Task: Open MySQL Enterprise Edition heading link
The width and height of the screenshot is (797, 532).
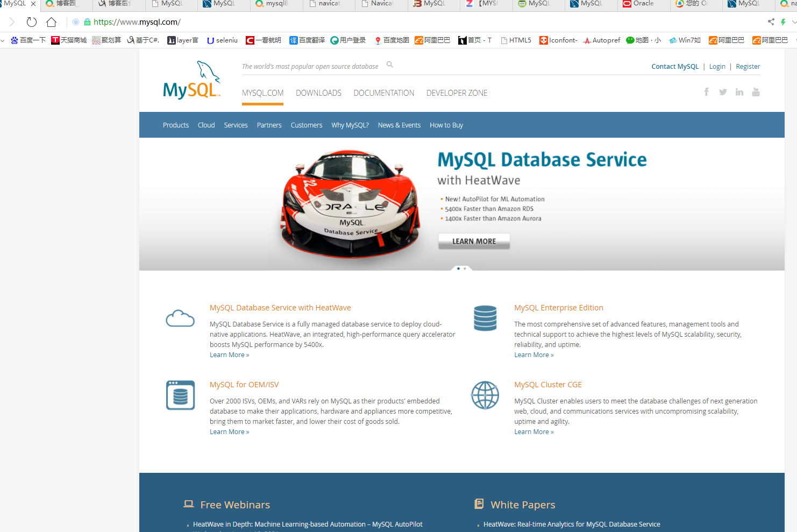Action: (x=559, y=308)
